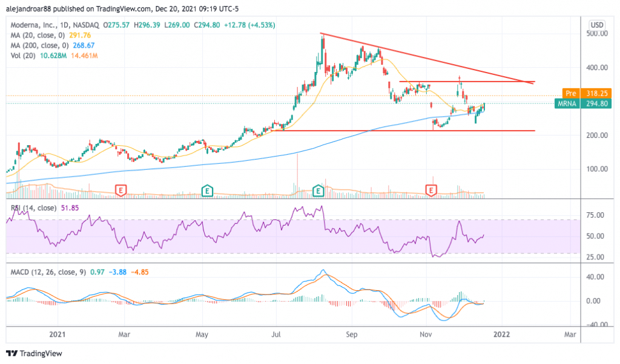Click the close price C294.80
This screenshot has height=364, width=620.
(207, 25)
